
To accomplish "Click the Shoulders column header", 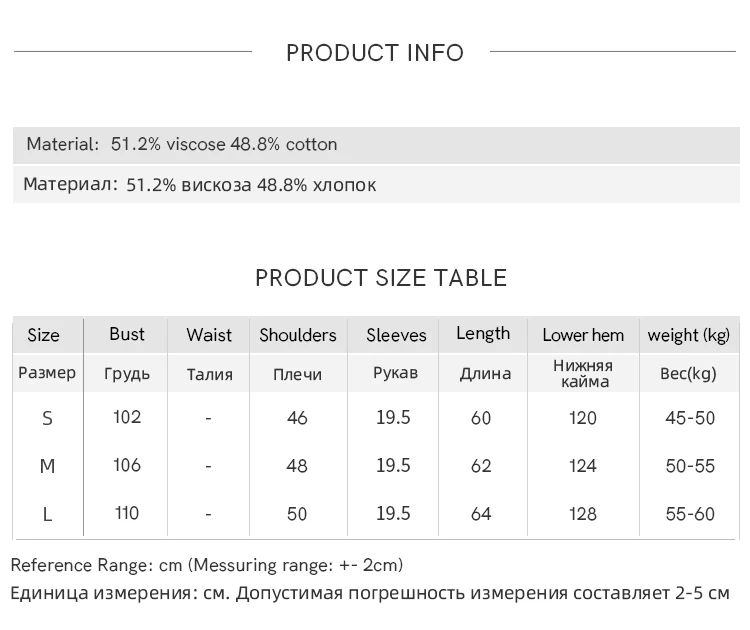I will (298, 335).
